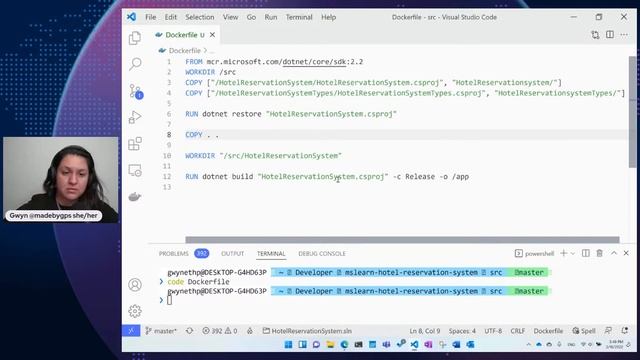
Task: Switch to the Debug Console panel tab
Action: pyautogui.click(x=322, y=253)
